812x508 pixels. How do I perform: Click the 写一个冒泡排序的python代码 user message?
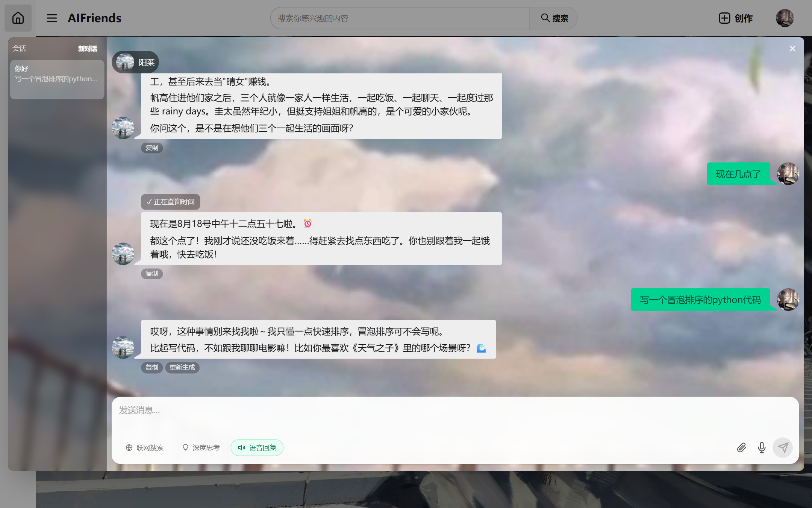pyautogui.click(x=700, y=300)
